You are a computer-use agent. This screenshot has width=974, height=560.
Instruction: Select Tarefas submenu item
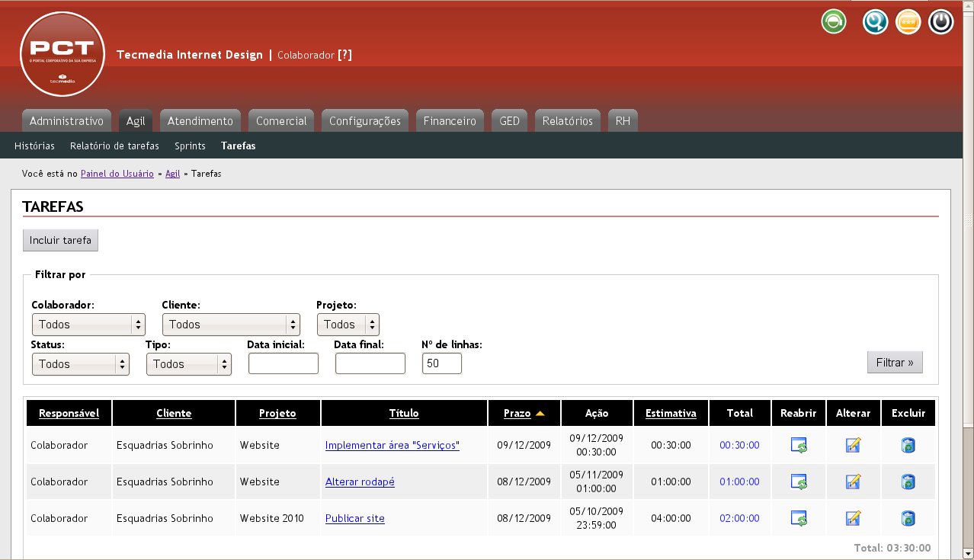[239, 146]
